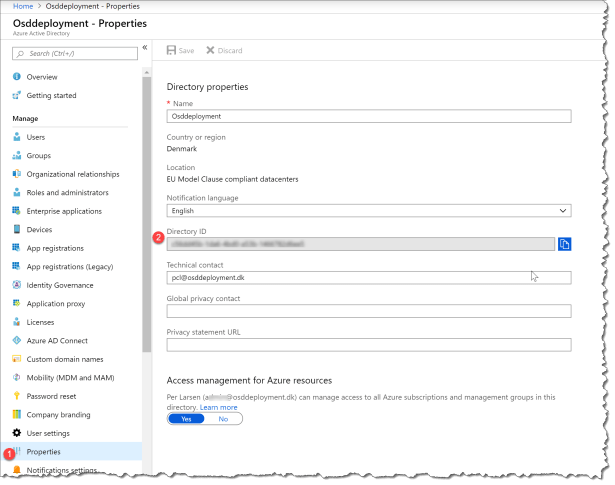Click the copy Directory ID icon

coord(564,244)
